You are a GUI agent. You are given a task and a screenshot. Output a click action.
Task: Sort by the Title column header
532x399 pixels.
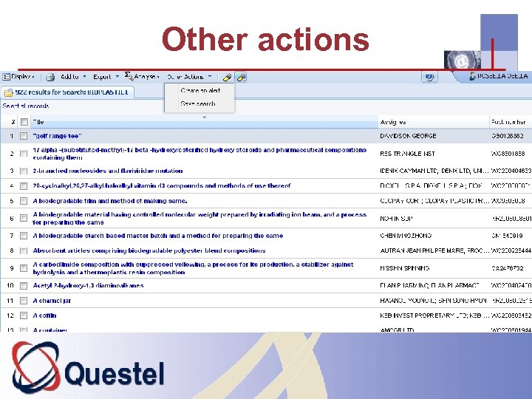[x=204, y=122]
